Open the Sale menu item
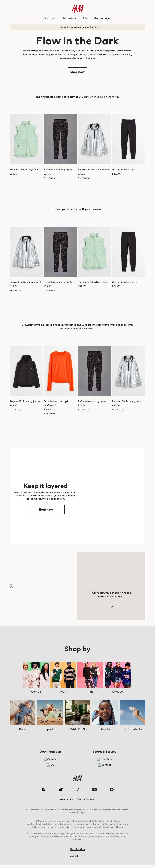 85,19
